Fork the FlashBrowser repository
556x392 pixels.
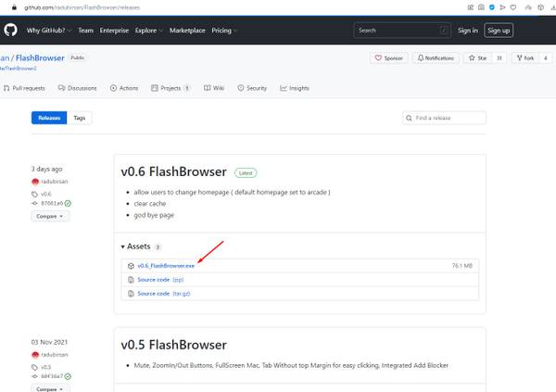(x=525, y=57)
